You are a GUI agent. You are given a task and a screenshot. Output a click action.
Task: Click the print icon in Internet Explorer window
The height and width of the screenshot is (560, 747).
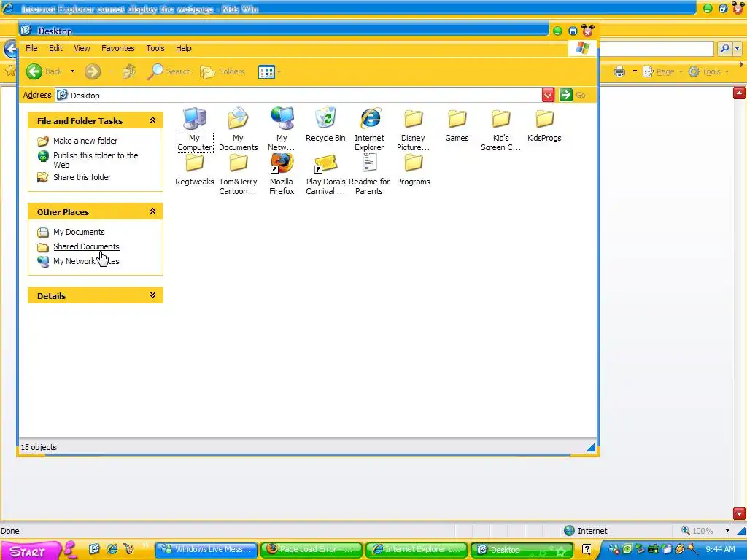click(619, 72)
